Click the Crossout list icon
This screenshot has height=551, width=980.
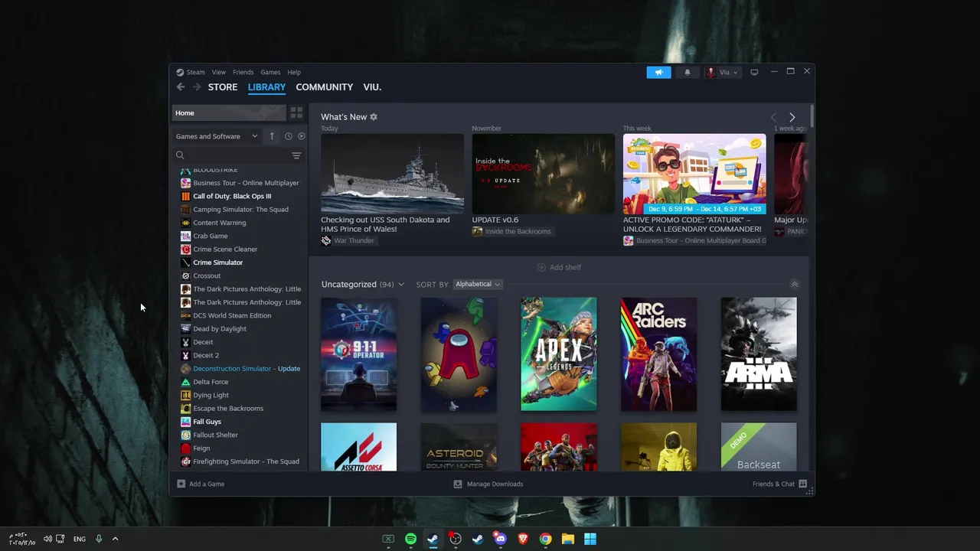(x=185, y=275)
